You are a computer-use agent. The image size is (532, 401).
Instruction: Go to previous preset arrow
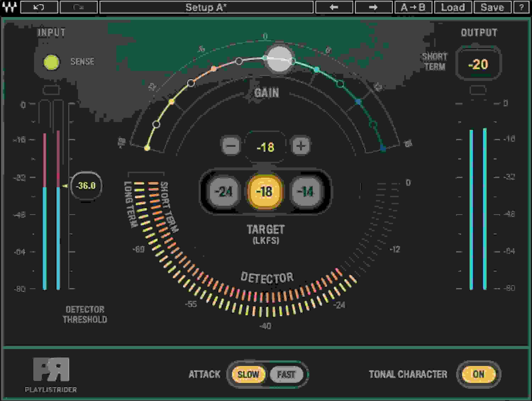(334, 7)
